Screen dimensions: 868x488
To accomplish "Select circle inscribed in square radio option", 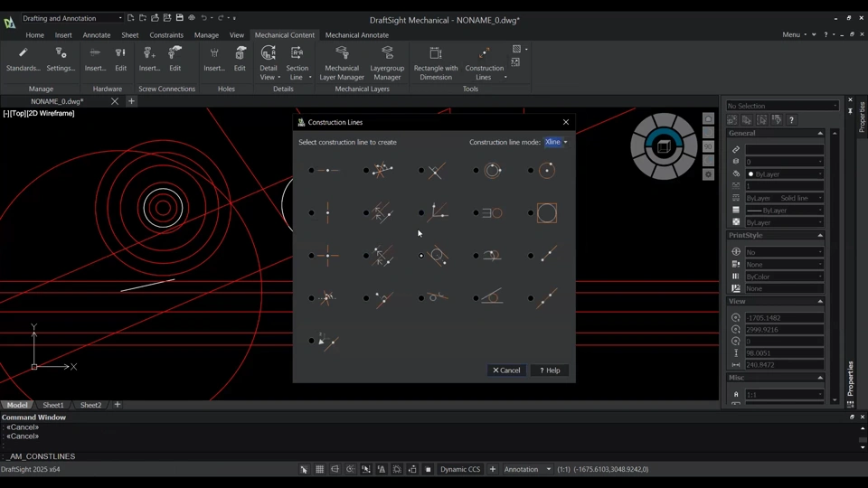I will click(531, 213).
